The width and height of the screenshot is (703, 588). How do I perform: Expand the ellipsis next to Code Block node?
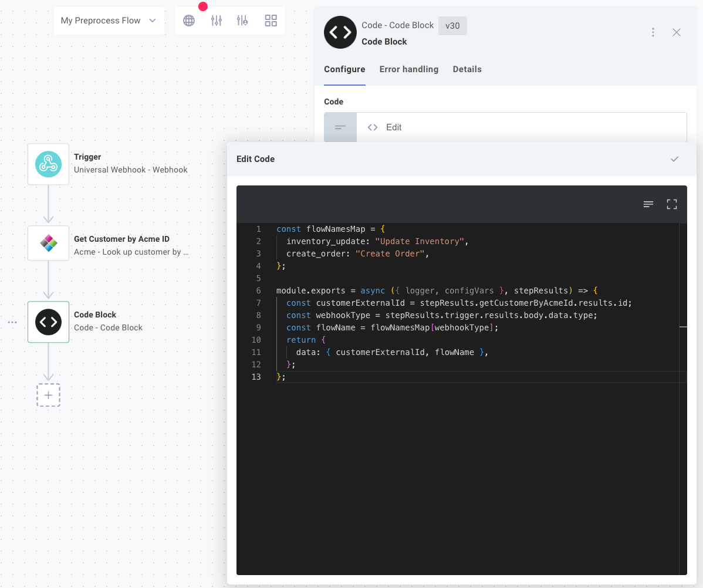click(12, 322)
